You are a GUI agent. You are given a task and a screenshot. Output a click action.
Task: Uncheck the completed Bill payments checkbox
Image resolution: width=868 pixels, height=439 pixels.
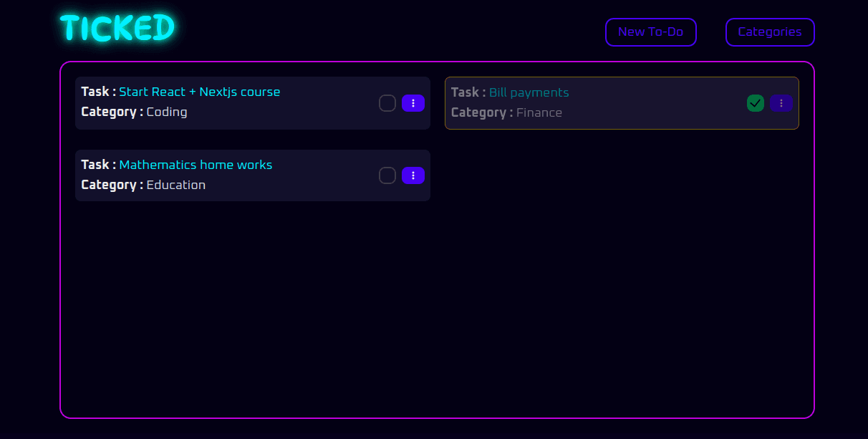point(756,103)
